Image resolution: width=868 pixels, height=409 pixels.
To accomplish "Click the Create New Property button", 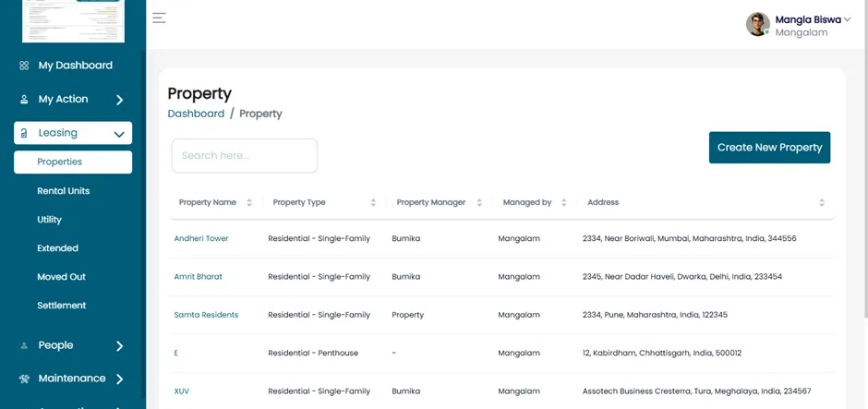I will [x=769, y=147].
